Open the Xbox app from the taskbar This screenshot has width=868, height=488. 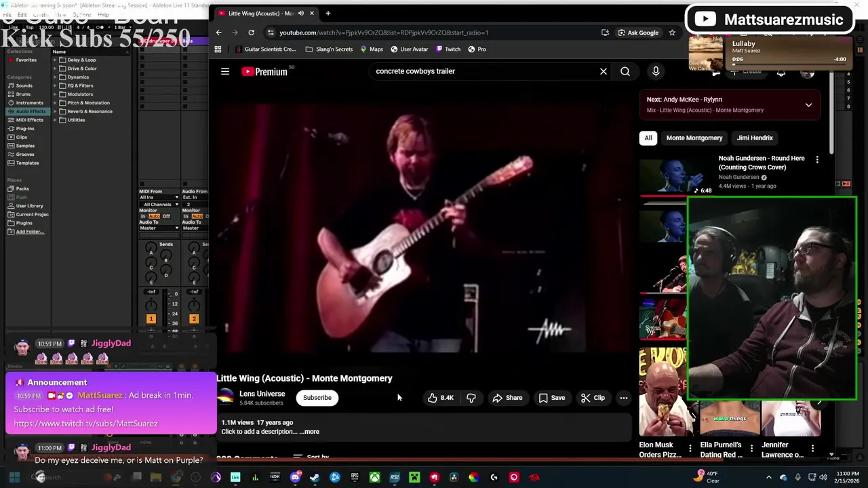coord(374,477)
